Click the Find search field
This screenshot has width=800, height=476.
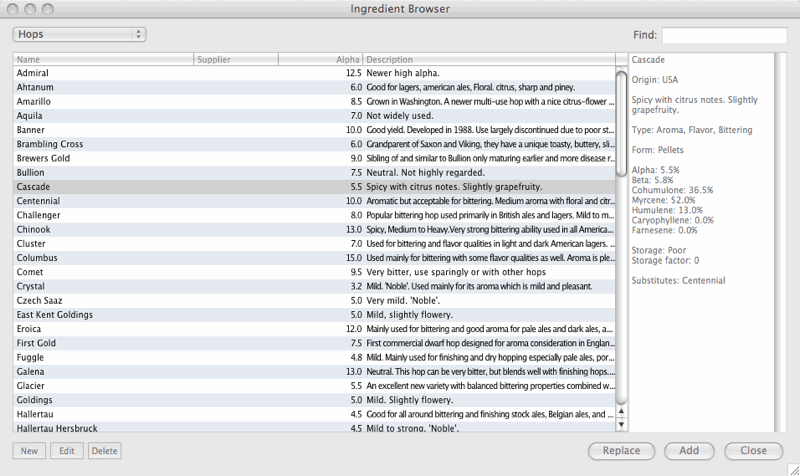tap(724, 35)
